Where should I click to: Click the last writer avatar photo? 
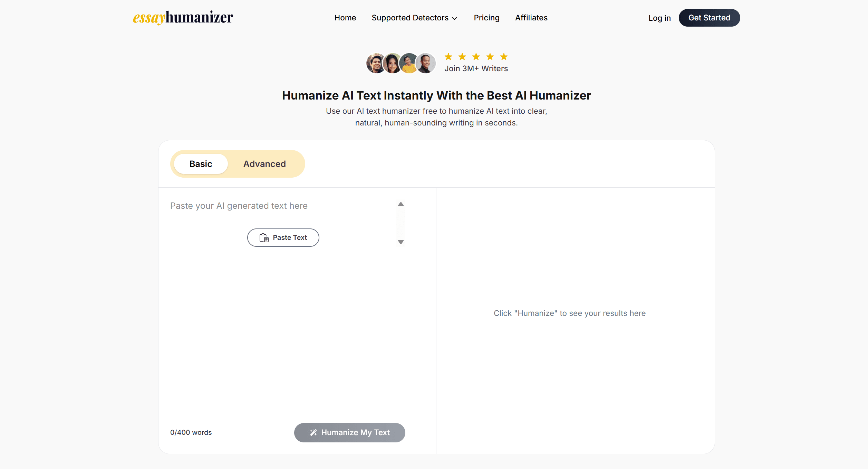point(426,64)
